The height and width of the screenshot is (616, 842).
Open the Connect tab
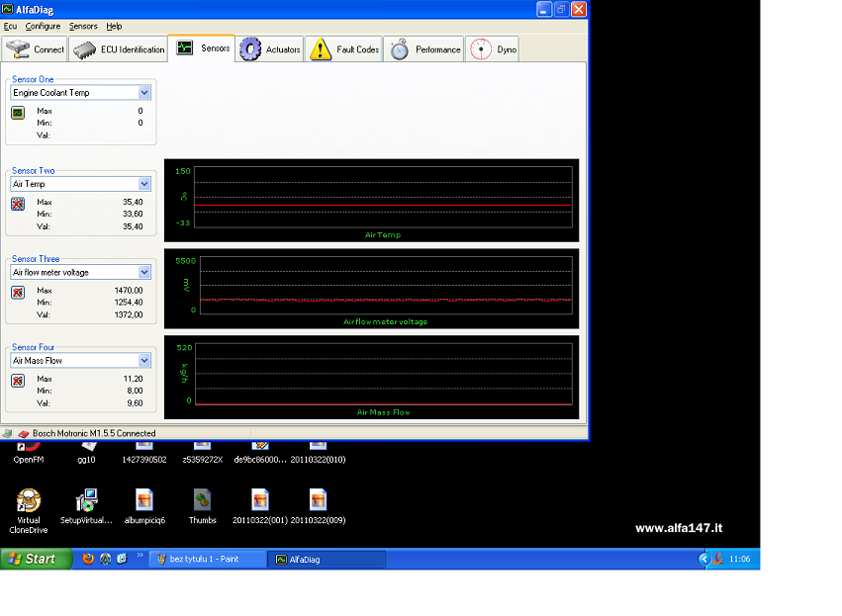tap(36, 49)
